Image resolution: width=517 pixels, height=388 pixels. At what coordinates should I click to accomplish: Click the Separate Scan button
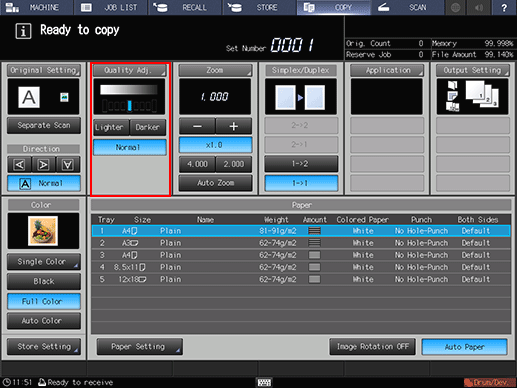[44, 126]
